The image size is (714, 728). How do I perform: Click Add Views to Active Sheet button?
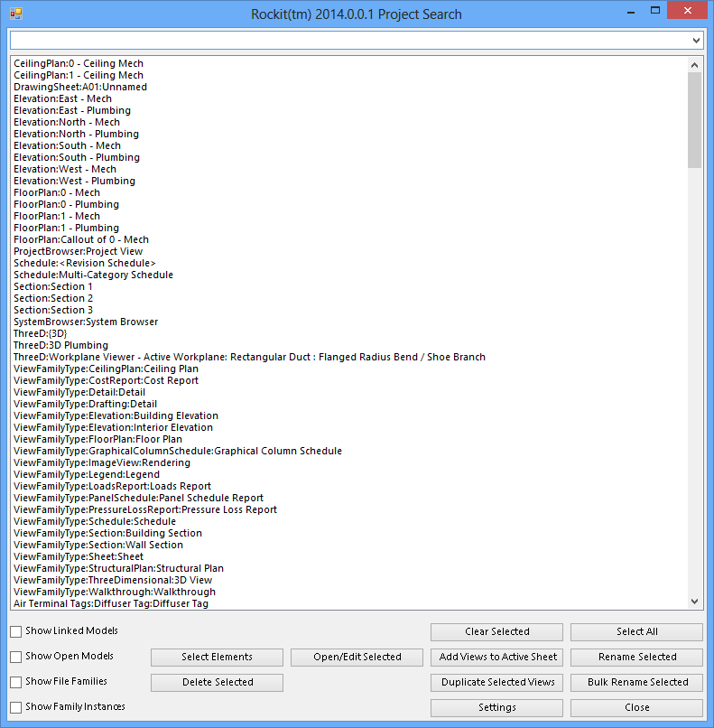pos(496,657)
